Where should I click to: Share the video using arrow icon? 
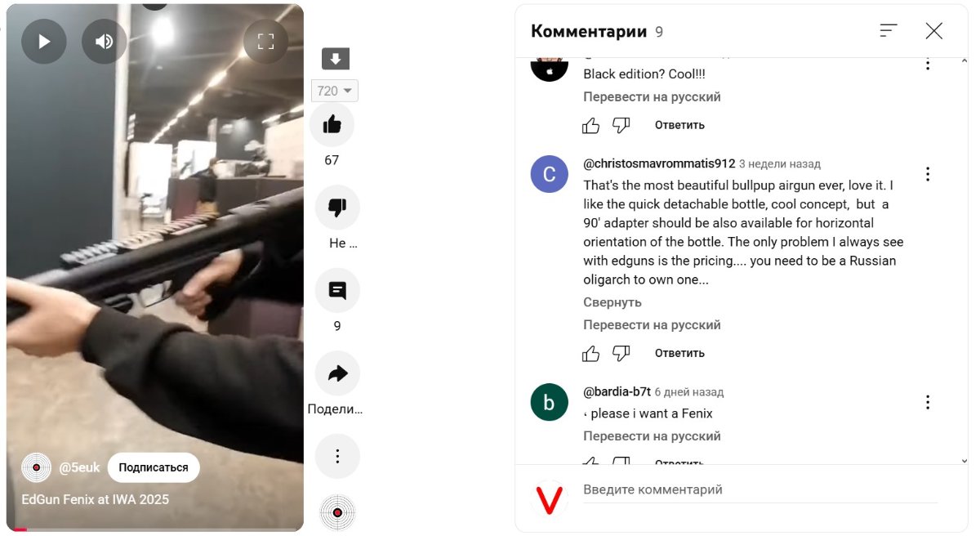click(x=337, y=373)
